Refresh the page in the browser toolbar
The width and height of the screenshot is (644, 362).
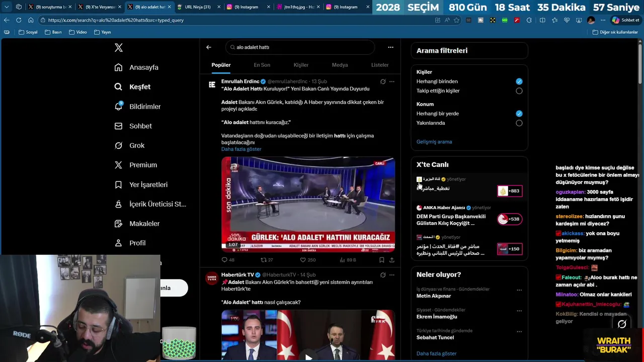point(19,20)
